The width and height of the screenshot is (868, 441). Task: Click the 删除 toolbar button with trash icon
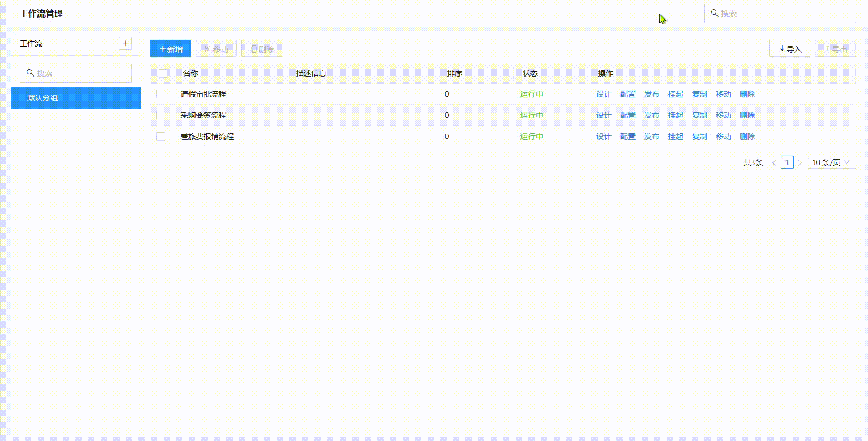262,49
